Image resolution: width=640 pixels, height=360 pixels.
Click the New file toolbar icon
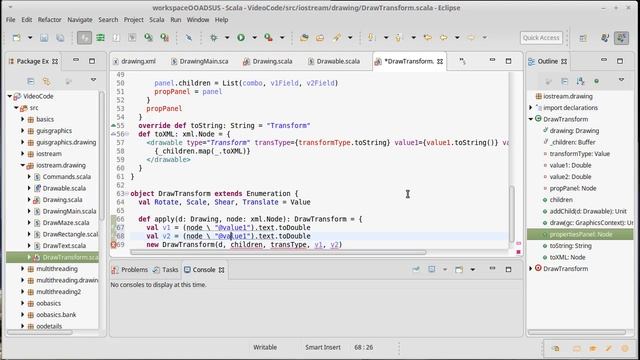(x=17, y=38)
